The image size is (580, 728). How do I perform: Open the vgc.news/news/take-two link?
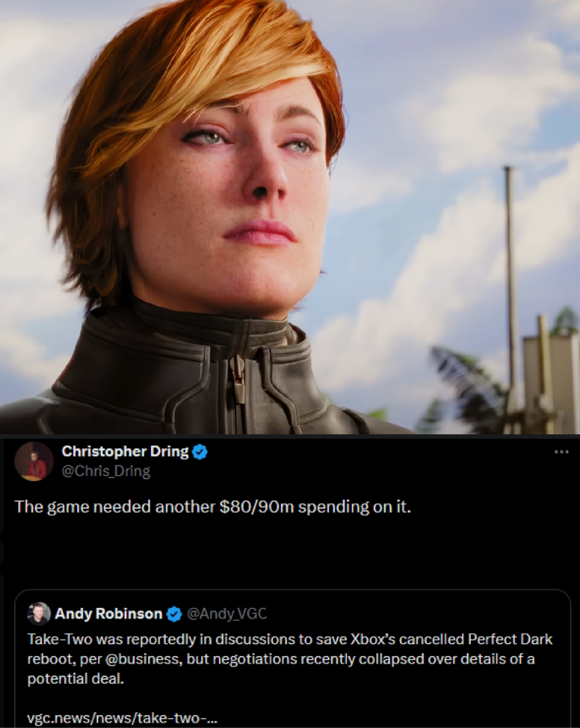122,718
